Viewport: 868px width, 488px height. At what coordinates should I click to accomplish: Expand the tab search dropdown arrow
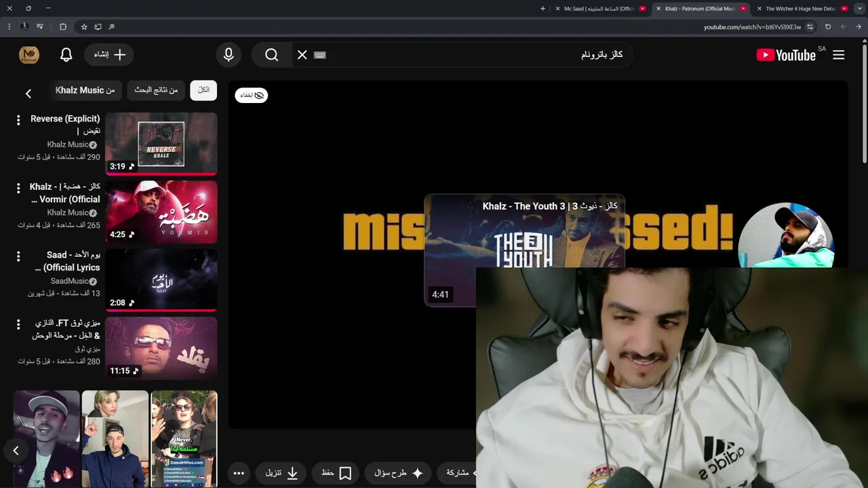pyautogui.click(x=859, y=9)
